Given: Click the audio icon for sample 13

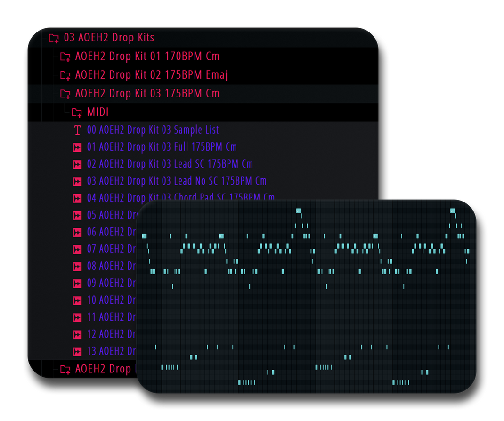Looking at the screenshot, I should coord(77,351).
